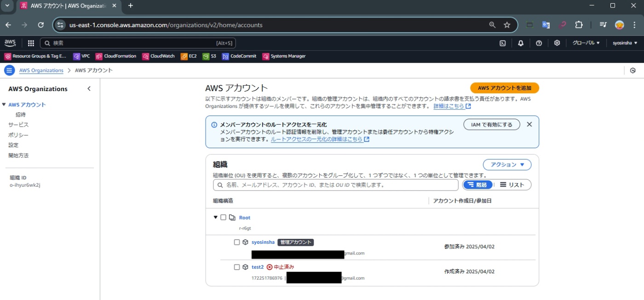
Task: Open the browser zoom indicator
Action: click(492, 25)
